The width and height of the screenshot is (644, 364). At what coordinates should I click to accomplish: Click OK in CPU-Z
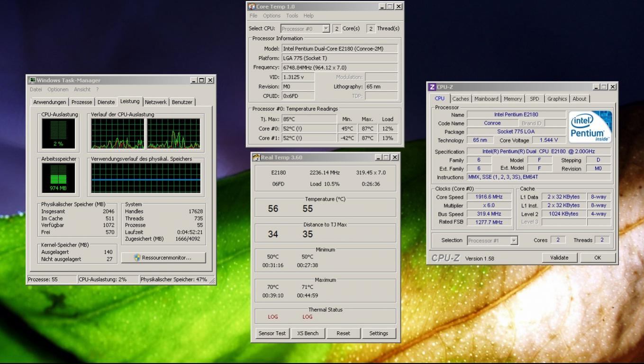point(598,257)
